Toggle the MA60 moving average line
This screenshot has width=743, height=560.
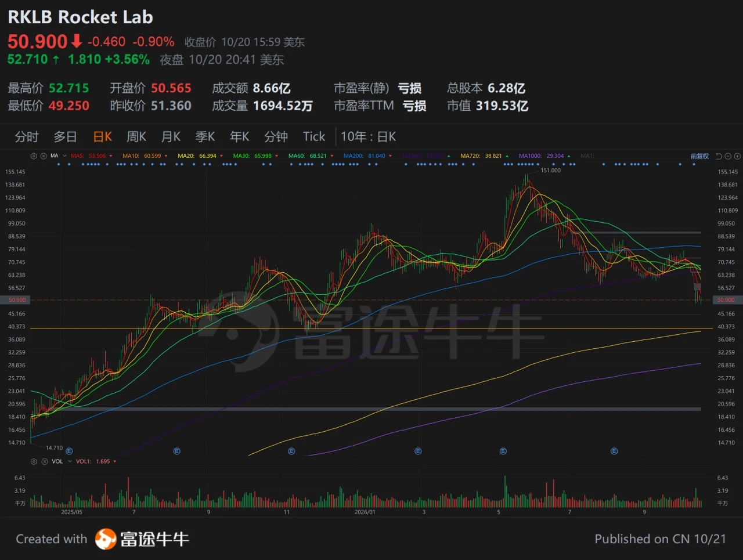(311, 156)
